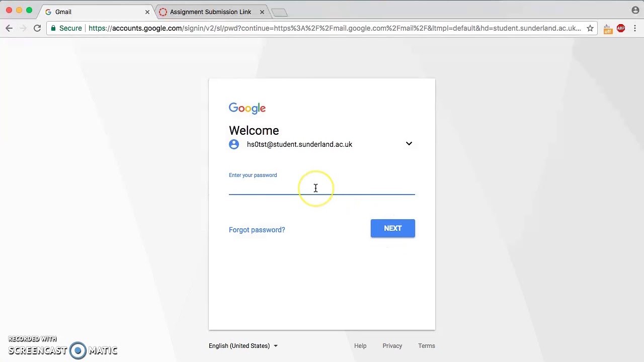This screenshot has height=362, width=644.
Task: Close the window with the red button
Action: (9, 11)
